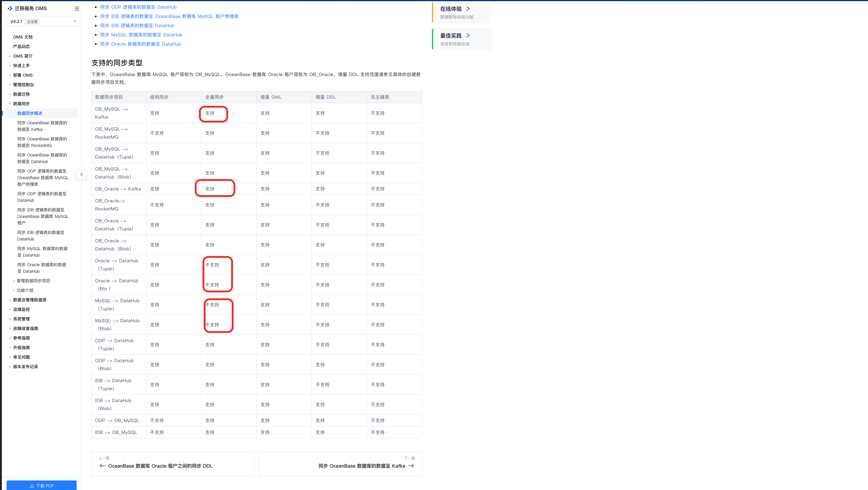This screenshot has width=868, height=490.
Task: Expand 管理数据同步项目 subsection
Action: 14,281
